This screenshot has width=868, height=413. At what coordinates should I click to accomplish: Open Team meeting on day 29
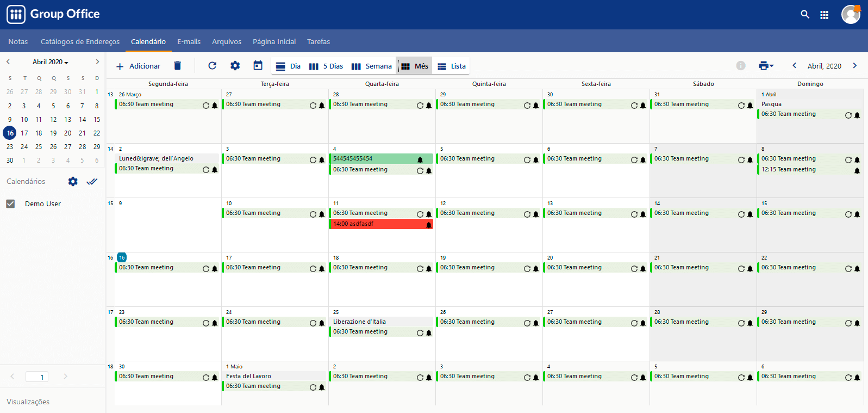coord(810,322)
